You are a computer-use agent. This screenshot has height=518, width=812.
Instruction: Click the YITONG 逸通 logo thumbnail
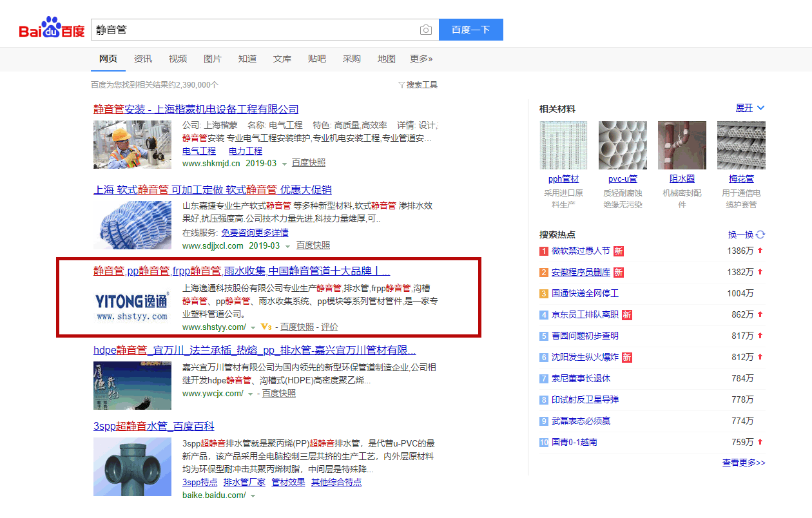[132, 306]
